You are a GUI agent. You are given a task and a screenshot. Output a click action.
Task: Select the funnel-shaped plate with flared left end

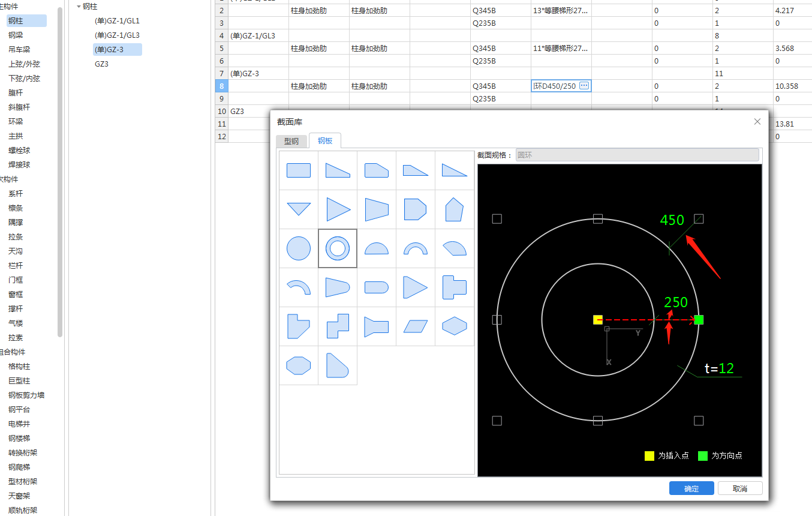point(377,326)
